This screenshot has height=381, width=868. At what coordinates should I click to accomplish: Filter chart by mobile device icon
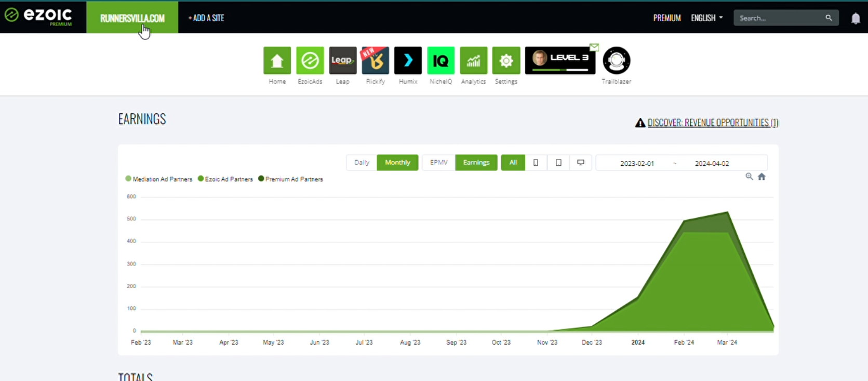point(536,163)
